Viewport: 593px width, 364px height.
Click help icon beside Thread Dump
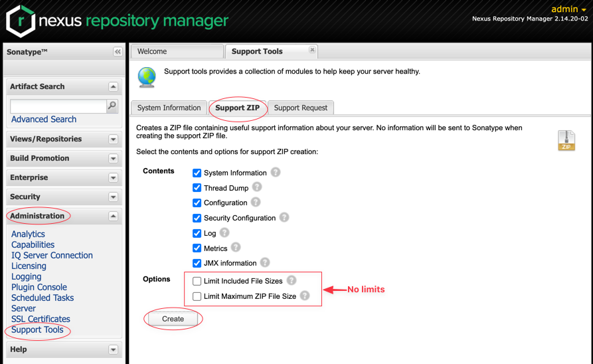click(x=257, y=187)
